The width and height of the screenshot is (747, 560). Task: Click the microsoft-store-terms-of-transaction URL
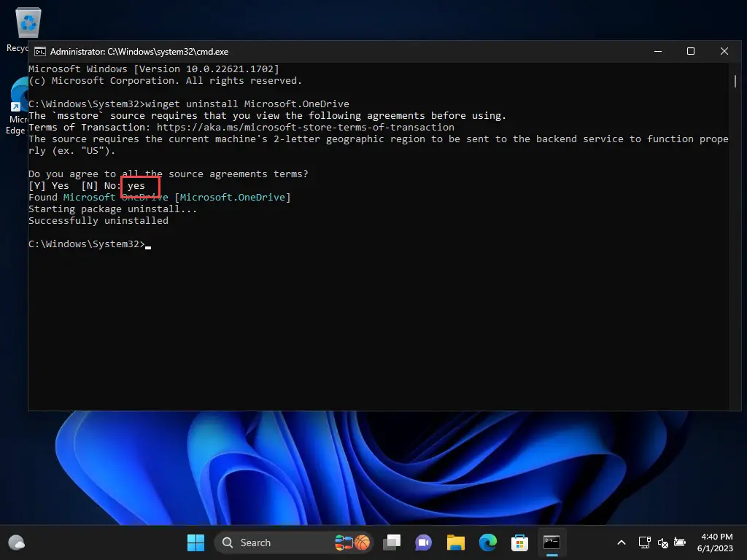click(306, 127)
